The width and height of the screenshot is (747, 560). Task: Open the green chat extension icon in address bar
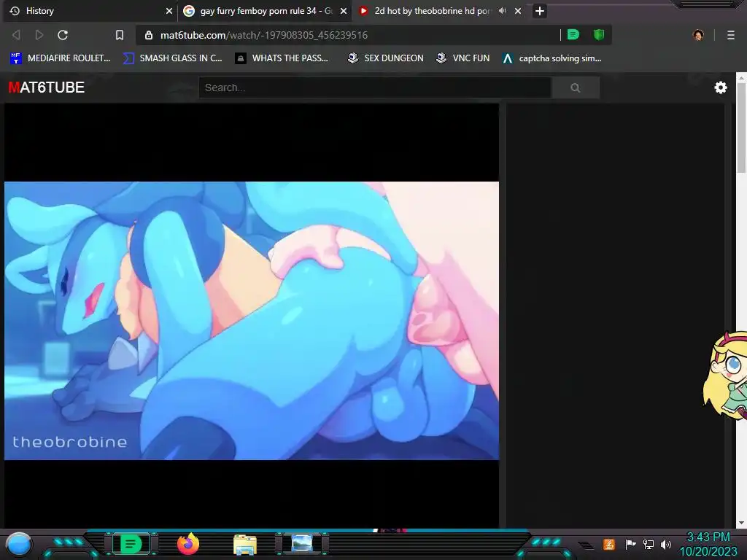(x=573, y=35)
